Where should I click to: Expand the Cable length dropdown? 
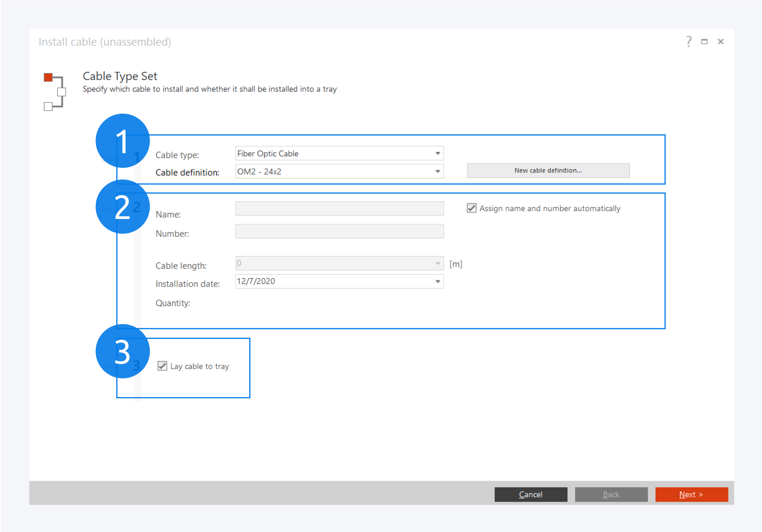438,263
